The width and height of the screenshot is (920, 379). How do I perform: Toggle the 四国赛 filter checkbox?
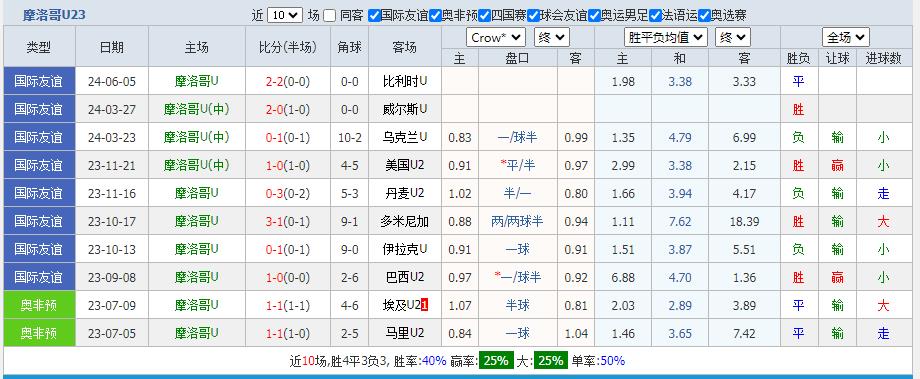484,15
